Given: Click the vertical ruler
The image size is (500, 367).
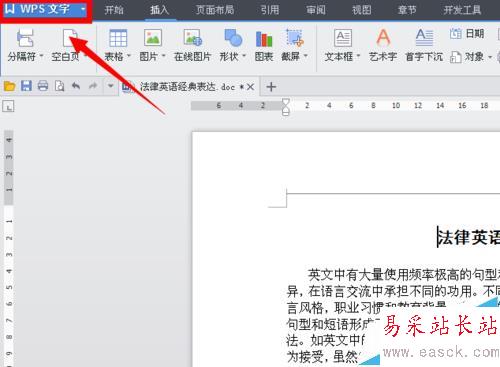Looking at the screenshot, I should coord(9,248).
